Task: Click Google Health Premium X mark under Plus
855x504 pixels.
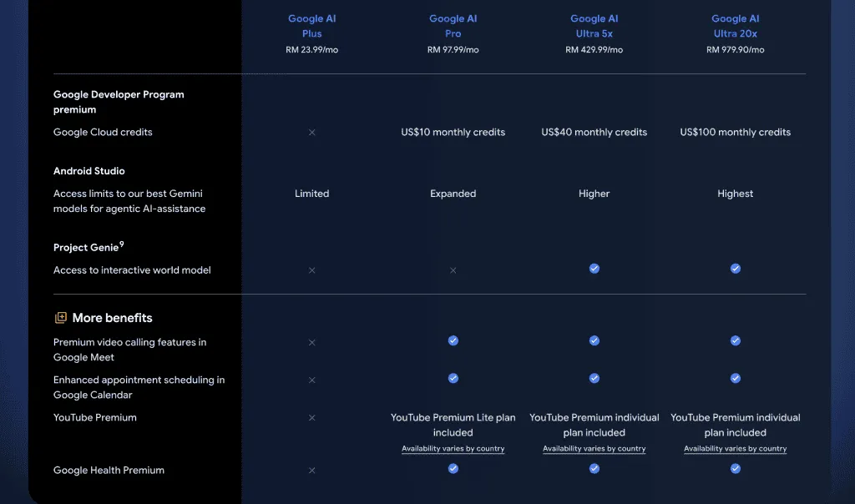Action: click(x=312, y=471)
